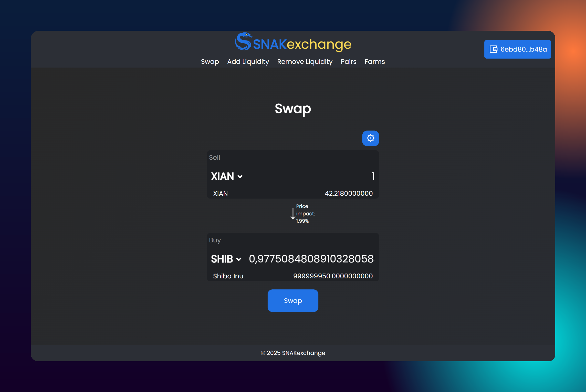
Task: Click the Sell label
Action: pos(214,157)
